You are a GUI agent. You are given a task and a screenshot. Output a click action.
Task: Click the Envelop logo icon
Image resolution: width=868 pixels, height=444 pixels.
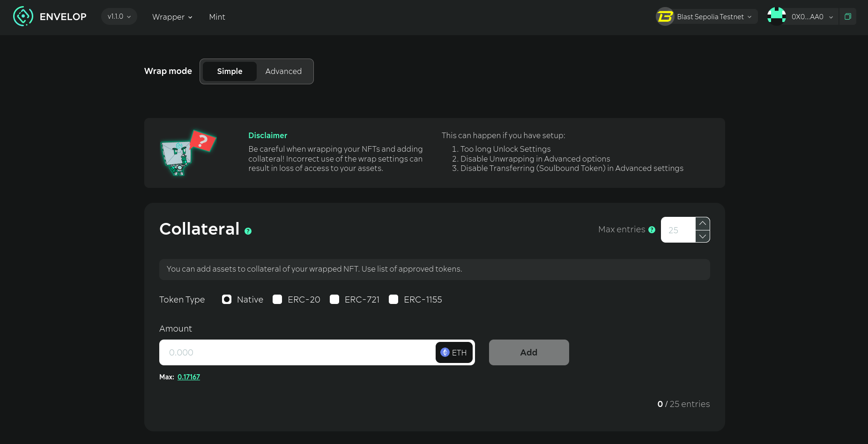point(23,16)
